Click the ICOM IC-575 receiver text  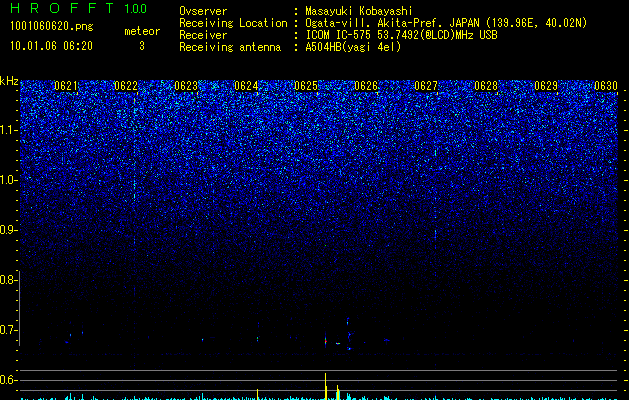(x=401, y=35)
